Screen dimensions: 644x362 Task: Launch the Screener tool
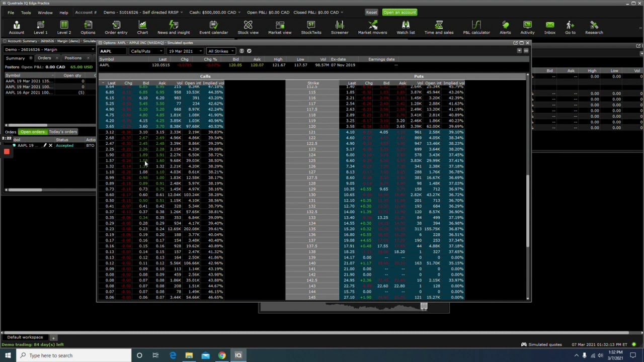tap(340, 27)
